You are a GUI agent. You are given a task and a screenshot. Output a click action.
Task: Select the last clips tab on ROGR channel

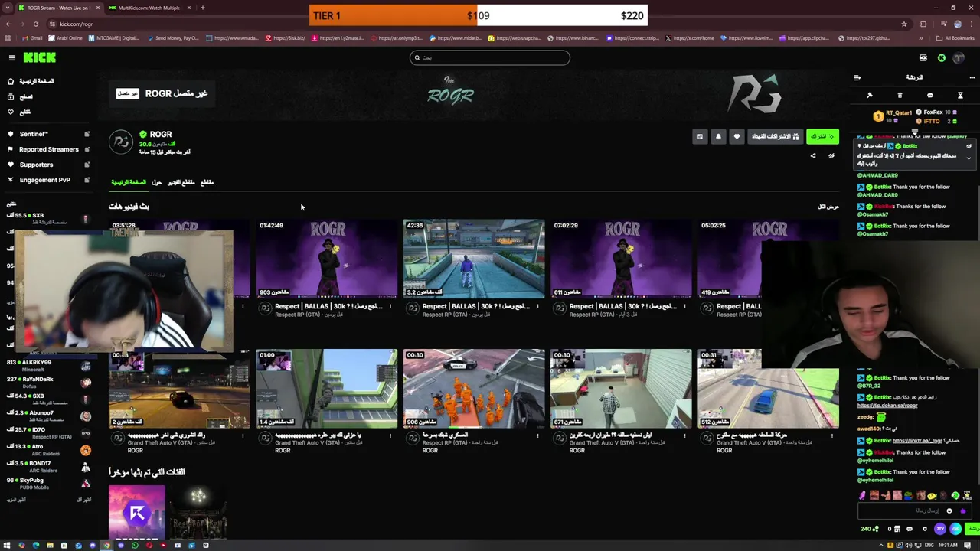[207, 182]
